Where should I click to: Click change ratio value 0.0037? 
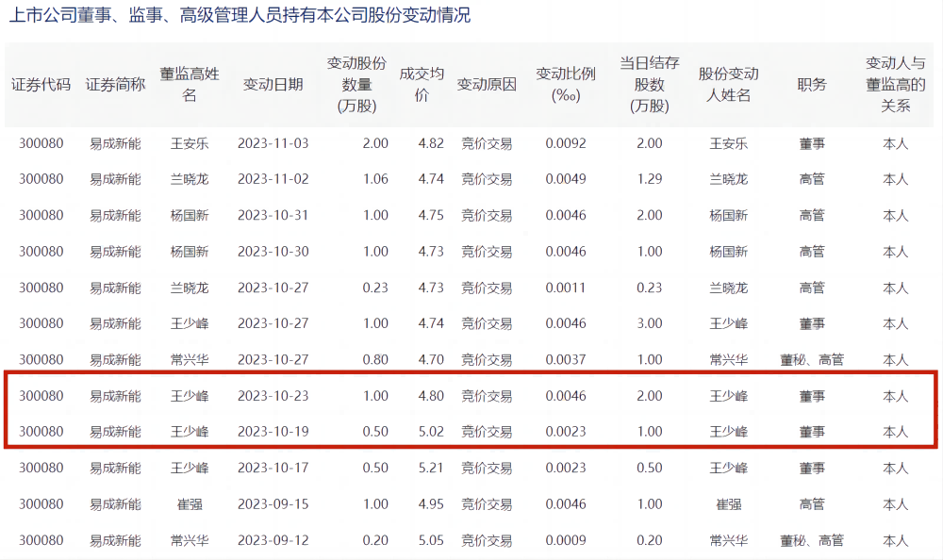(565, 360)
